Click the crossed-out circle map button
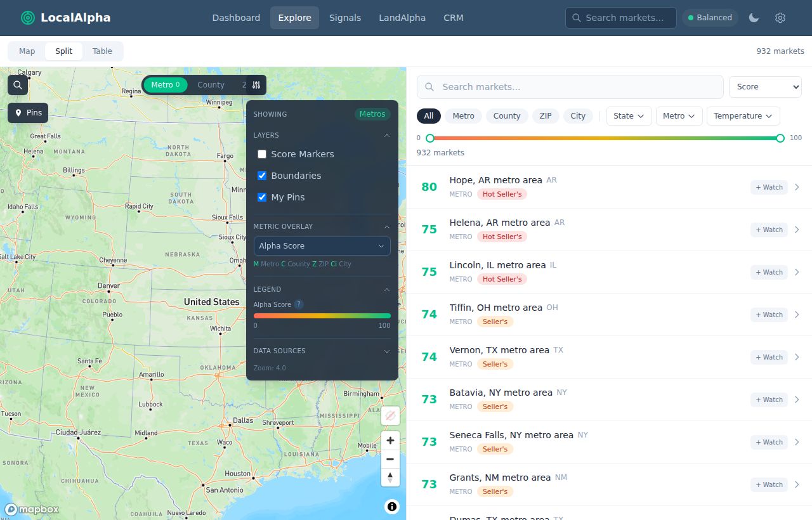Image resolution: width=812 pixels, height=520 pixels. click(390, 415)
